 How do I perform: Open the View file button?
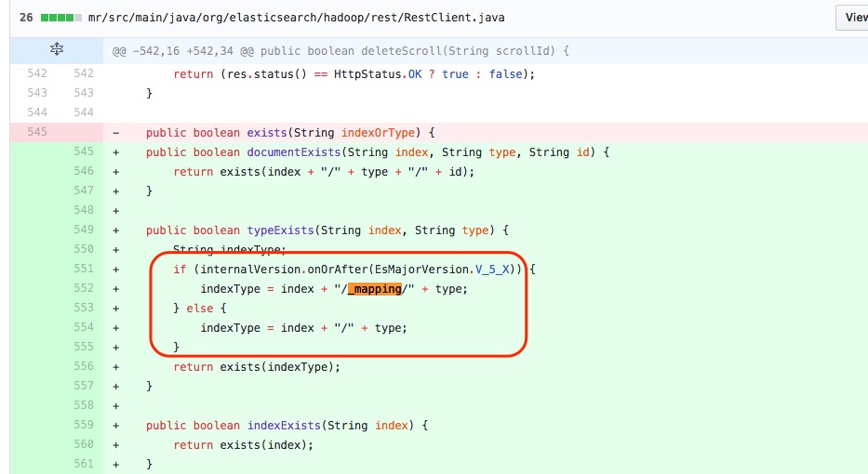point(852,18)
